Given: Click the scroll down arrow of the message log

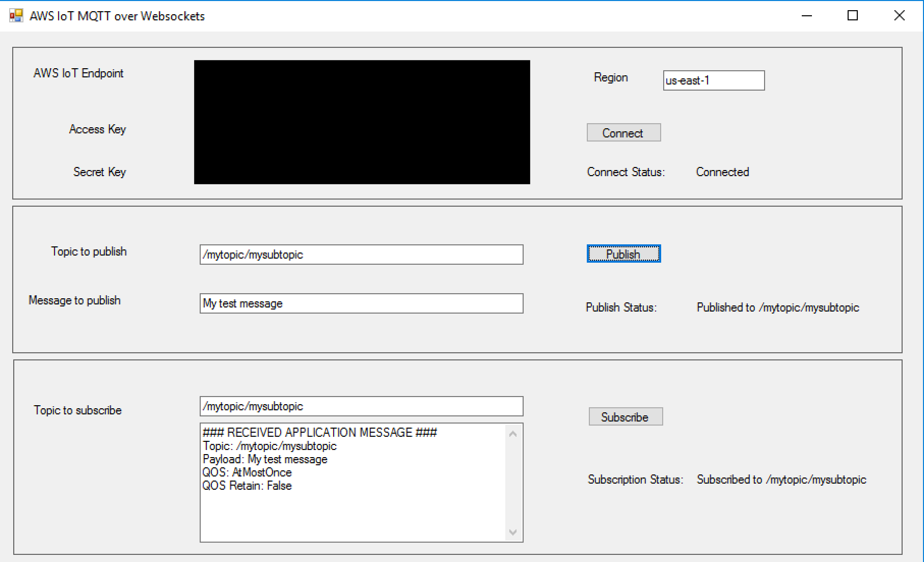Looking at the screenshot, I should 513,532.
